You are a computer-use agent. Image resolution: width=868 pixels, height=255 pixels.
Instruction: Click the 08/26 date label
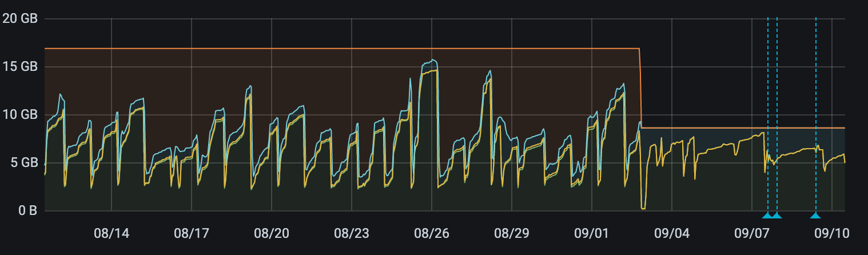[x=431, y=233]
